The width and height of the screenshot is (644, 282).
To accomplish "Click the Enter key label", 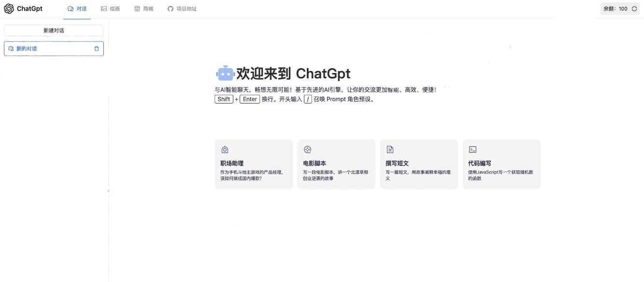I will click(250, 99).
